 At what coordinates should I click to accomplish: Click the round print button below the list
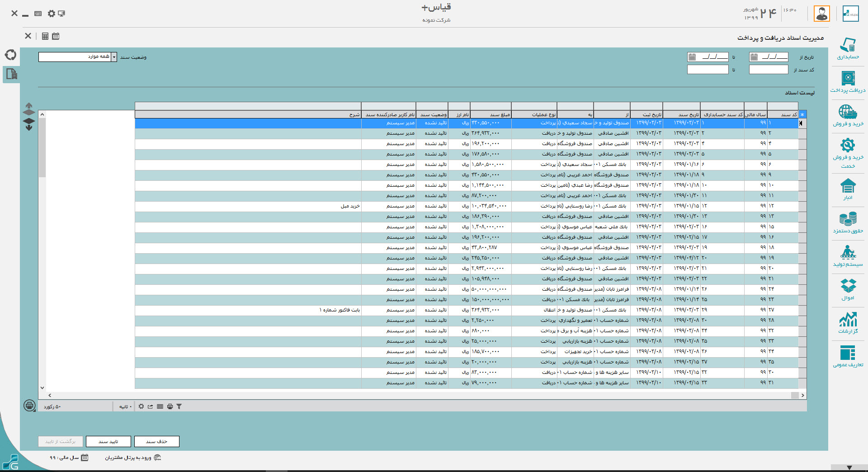[30, 406]
